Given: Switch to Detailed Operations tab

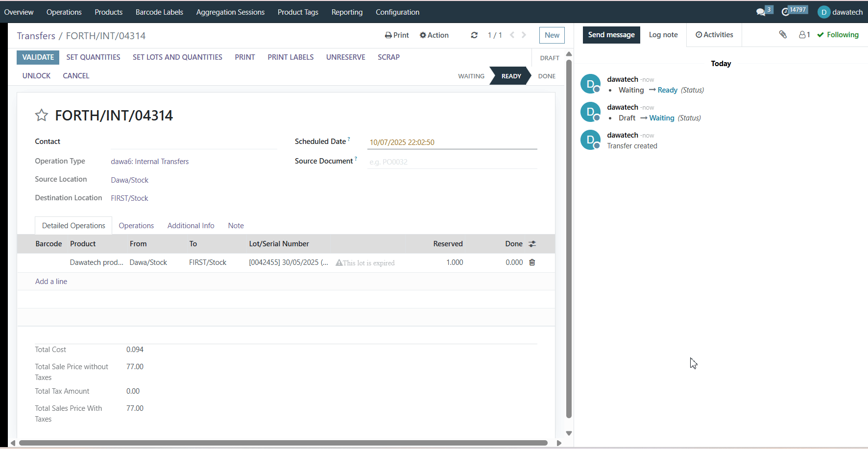Looking at the screenshot, I should (73, 226).
